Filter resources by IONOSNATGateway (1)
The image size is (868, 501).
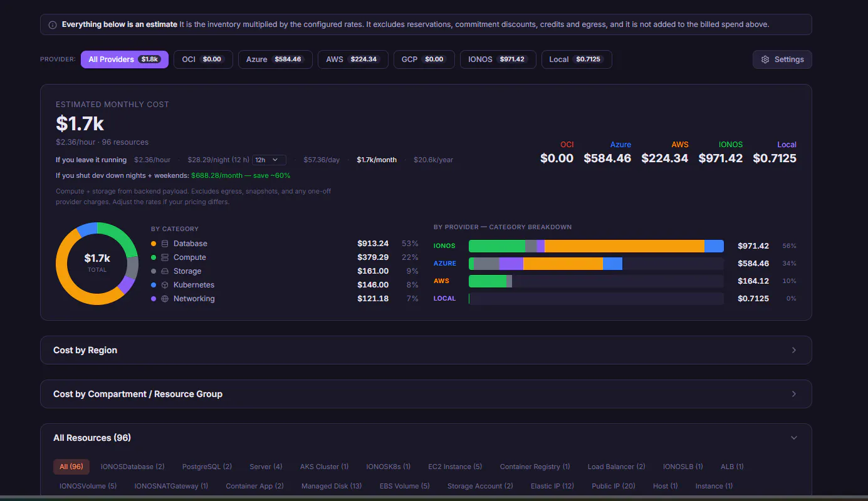click(172, 486)
